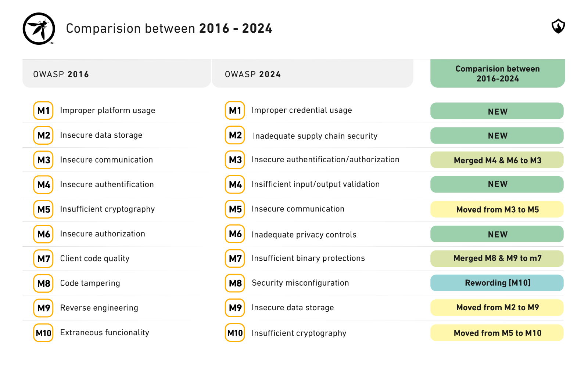
Task: Click 'Insufficient cryptography' in the 2024 list
Action: [x=299, y=333]
